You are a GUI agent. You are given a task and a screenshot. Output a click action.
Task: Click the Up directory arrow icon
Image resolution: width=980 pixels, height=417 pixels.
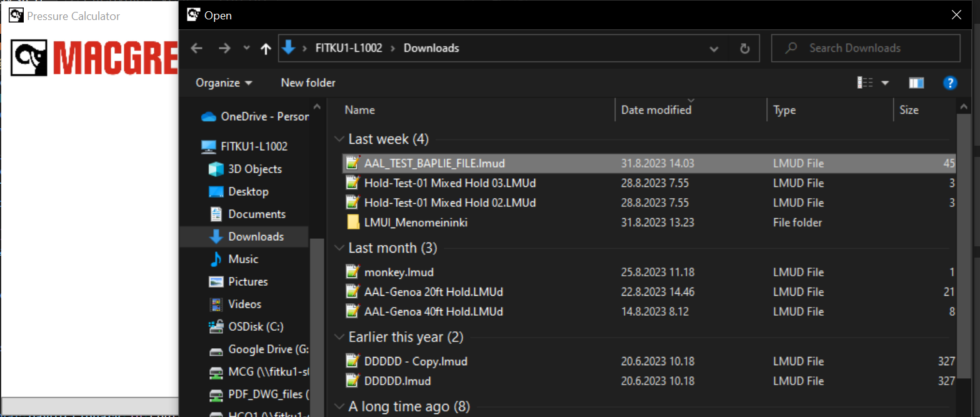pyautogui.click(x=266, y=49)
